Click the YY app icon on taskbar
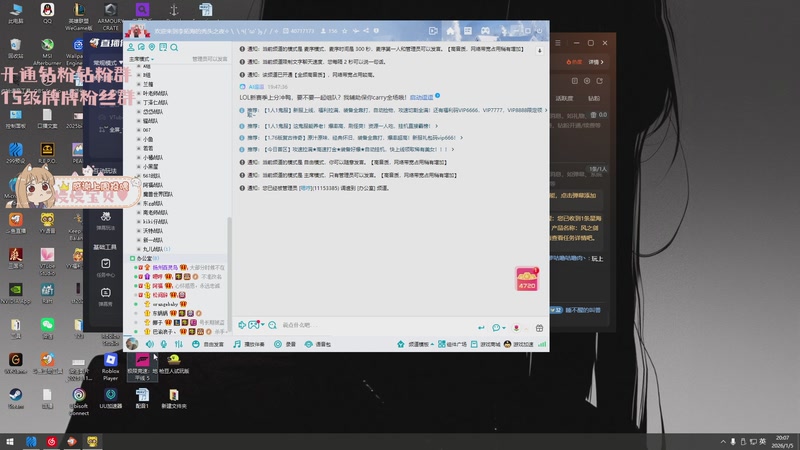Screen dimensions: 800x450 pyautogui.click(x=92, y=441)
